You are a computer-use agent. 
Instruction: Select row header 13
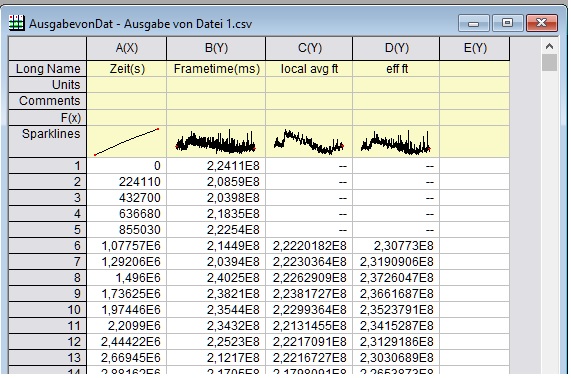47,358
